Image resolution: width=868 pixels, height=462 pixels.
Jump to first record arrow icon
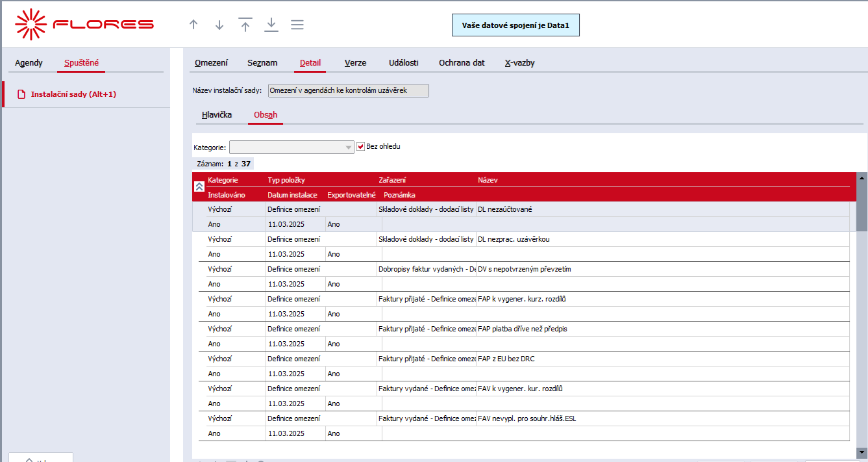click(245, 25)
